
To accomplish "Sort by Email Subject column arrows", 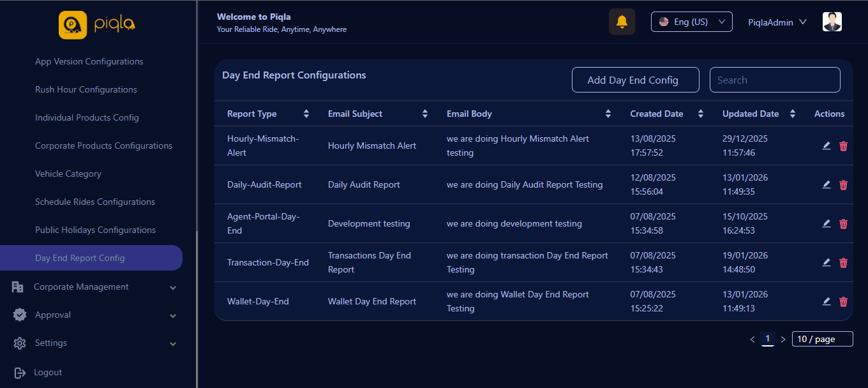I will 425,114.
